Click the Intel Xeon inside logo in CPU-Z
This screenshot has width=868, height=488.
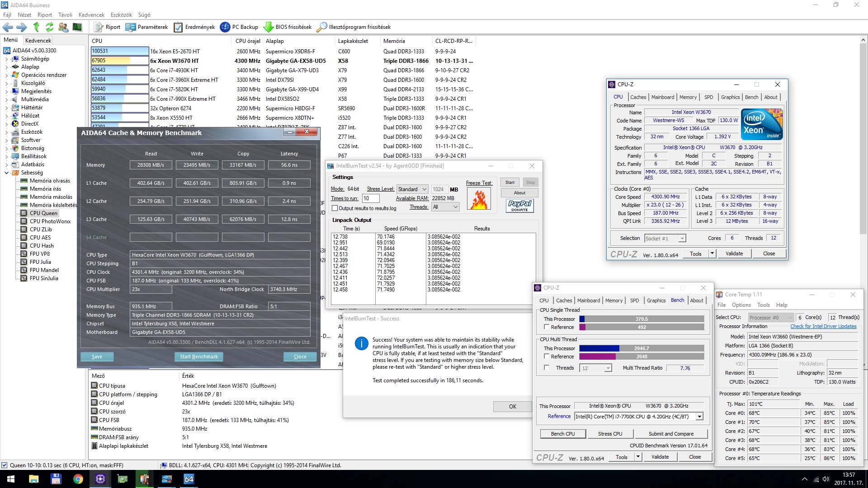pyautogui.click(x=762, y=124)
